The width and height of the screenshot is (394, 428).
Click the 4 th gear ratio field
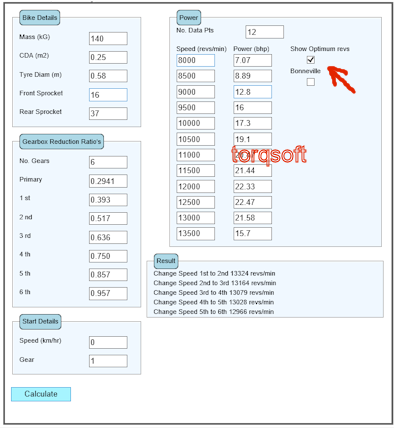pyautogui.click(x=108, y=256)
